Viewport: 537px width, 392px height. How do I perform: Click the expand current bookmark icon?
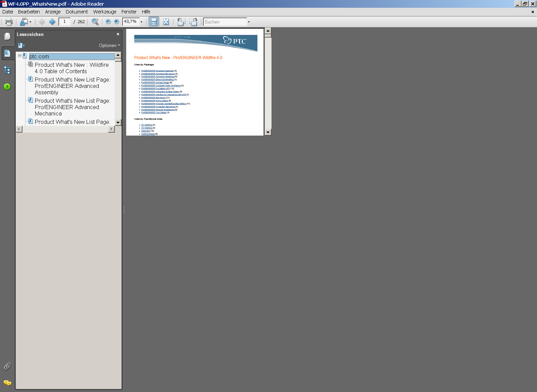coord(21,45)
